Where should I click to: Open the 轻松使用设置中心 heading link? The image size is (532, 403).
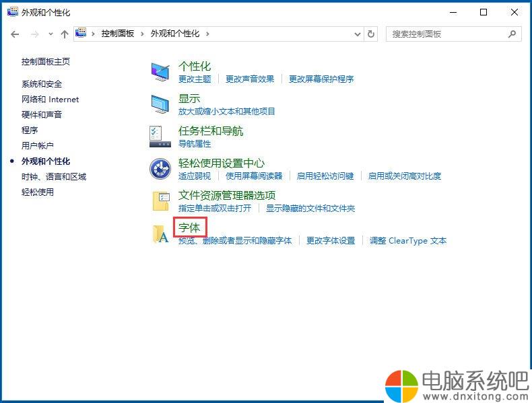point(222,163)
